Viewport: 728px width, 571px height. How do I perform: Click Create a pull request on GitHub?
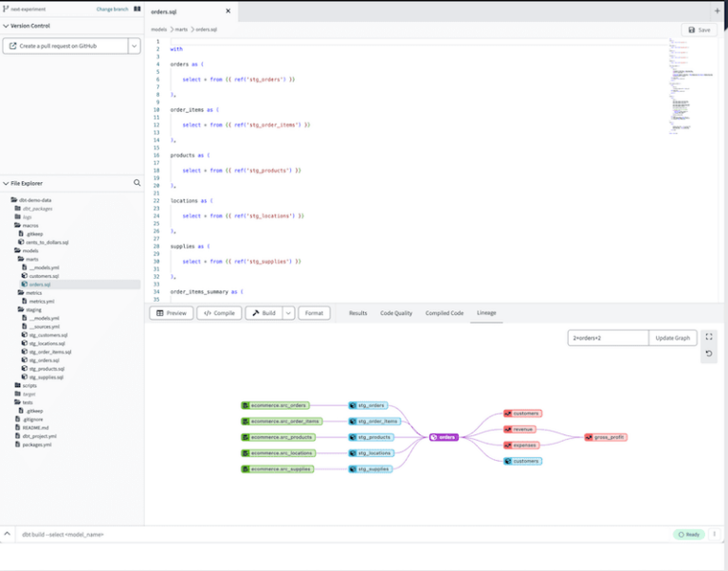coord(65,46)
